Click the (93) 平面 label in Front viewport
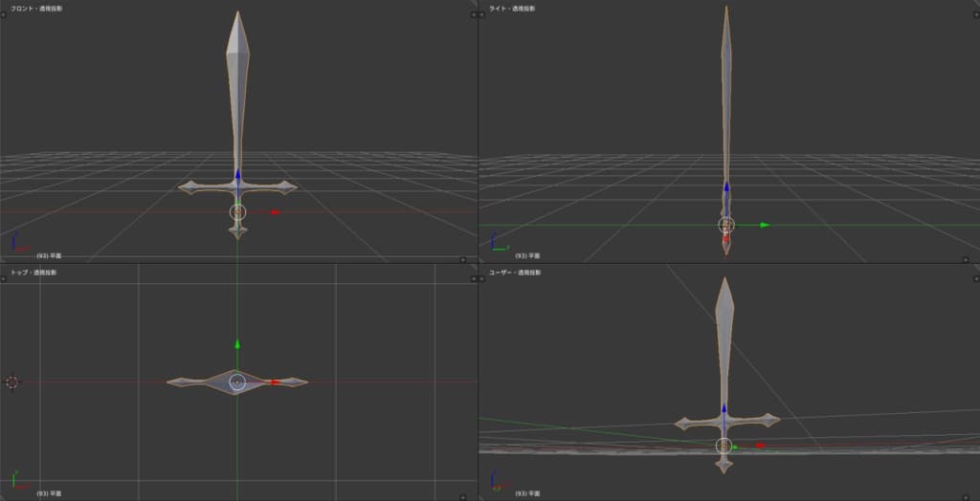 pos(49,255)
